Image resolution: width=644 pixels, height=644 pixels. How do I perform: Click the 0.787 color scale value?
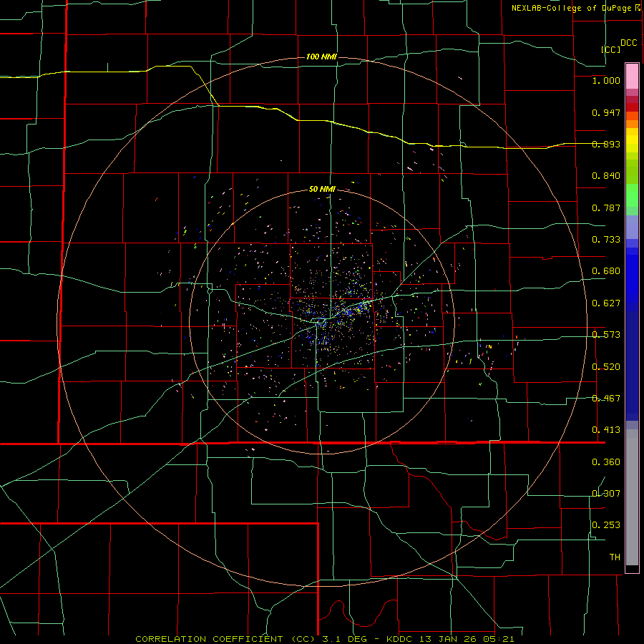pyautogui.click(x=606, y=208)
